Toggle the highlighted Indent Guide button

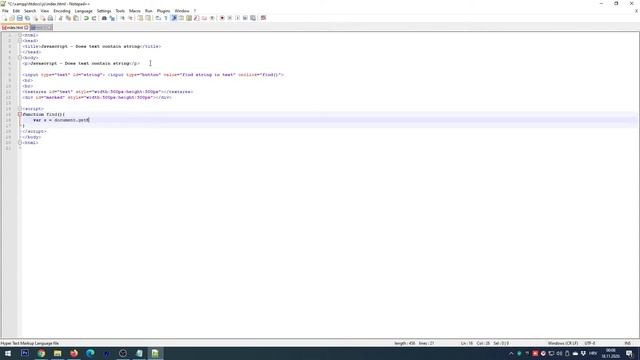[174, 18]
